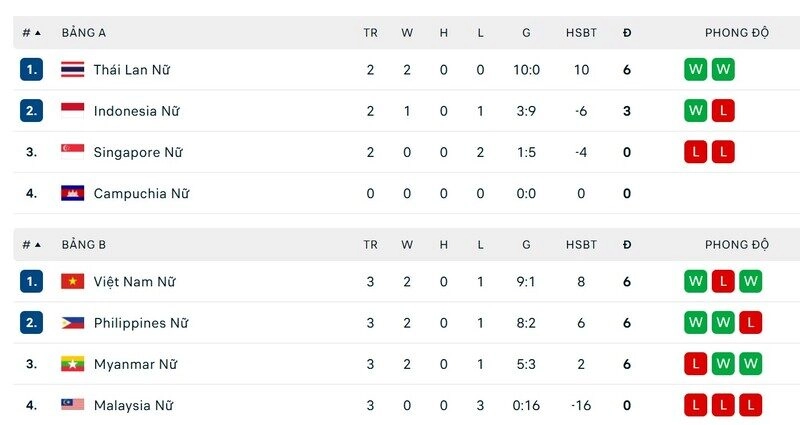Screen dimensions: 800x425
Task: Click the Malaysia flag icon
Action: click(x=72, y=405)
